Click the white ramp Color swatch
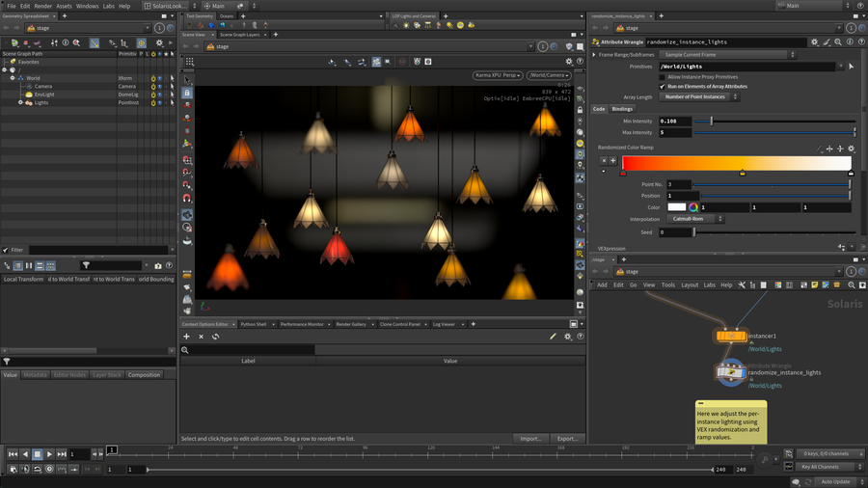868x488 pixels. pos(676,207)
